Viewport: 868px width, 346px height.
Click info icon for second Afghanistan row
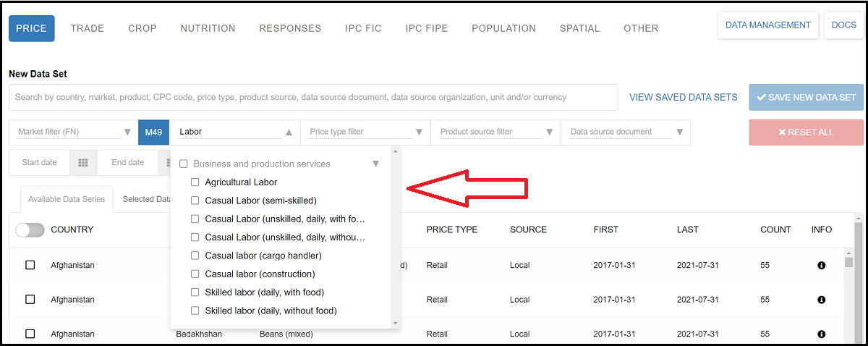[821, 300]
